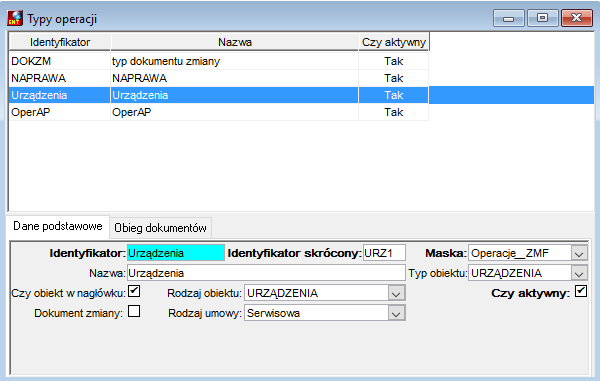The height and width of the screenshot is (381, 600).
Task: Toggle the Czy obiekt w nagłówku checkbox
Action: 134,291
